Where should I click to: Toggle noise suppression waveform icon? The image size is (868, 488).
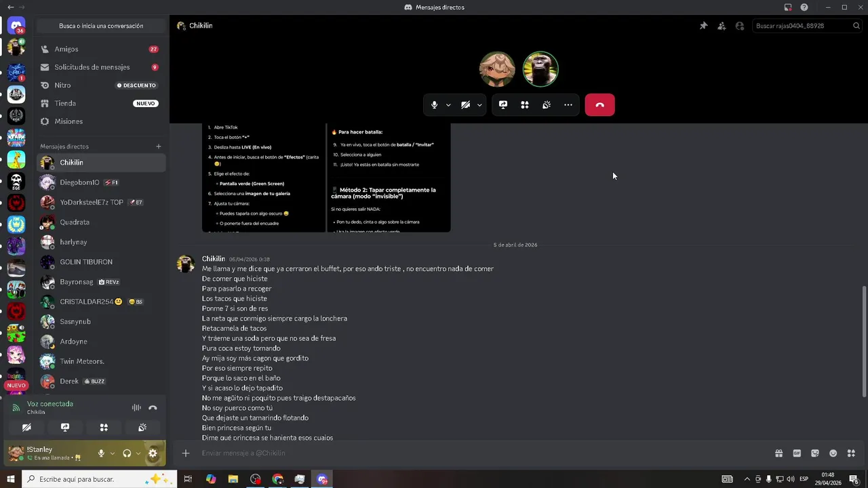136,407
